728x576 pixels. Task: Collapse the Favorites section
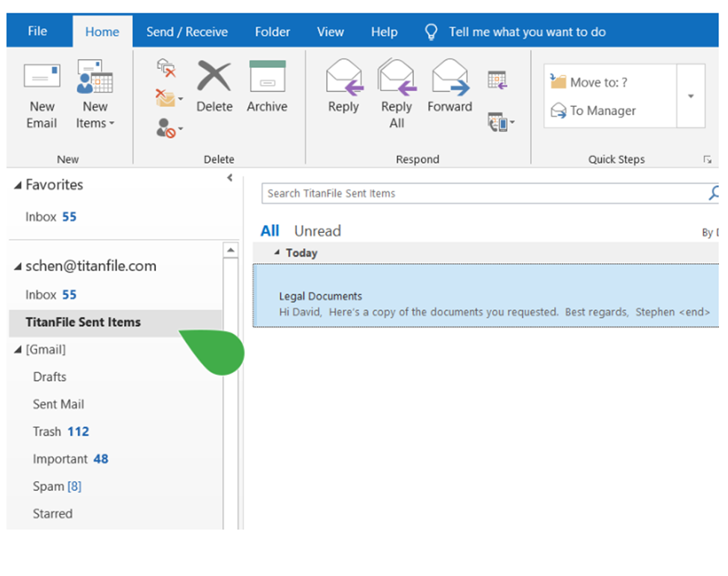tap(18, 185)
